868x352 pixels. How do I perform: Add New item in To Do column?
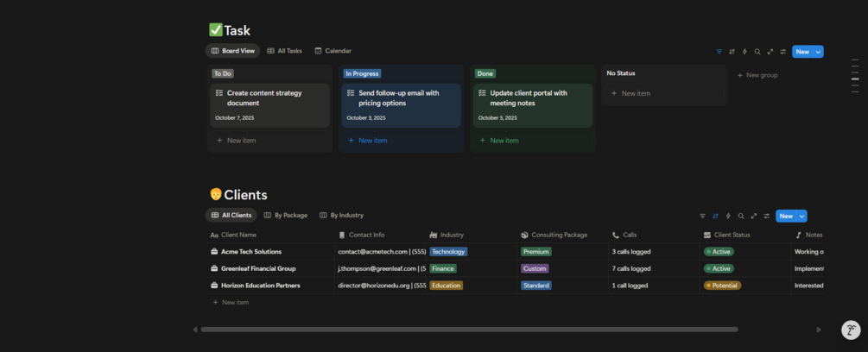pos(269,141)
